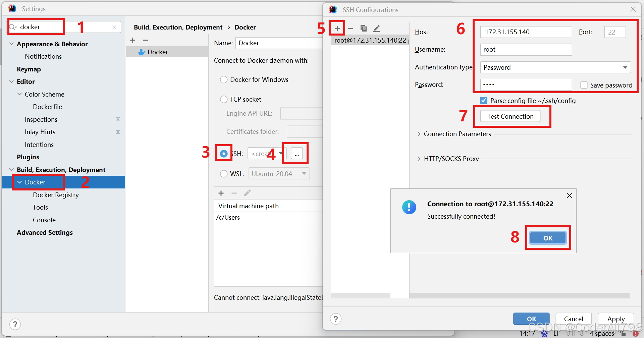Click the Apply button
644x338 pixels.
click(616, 319)
